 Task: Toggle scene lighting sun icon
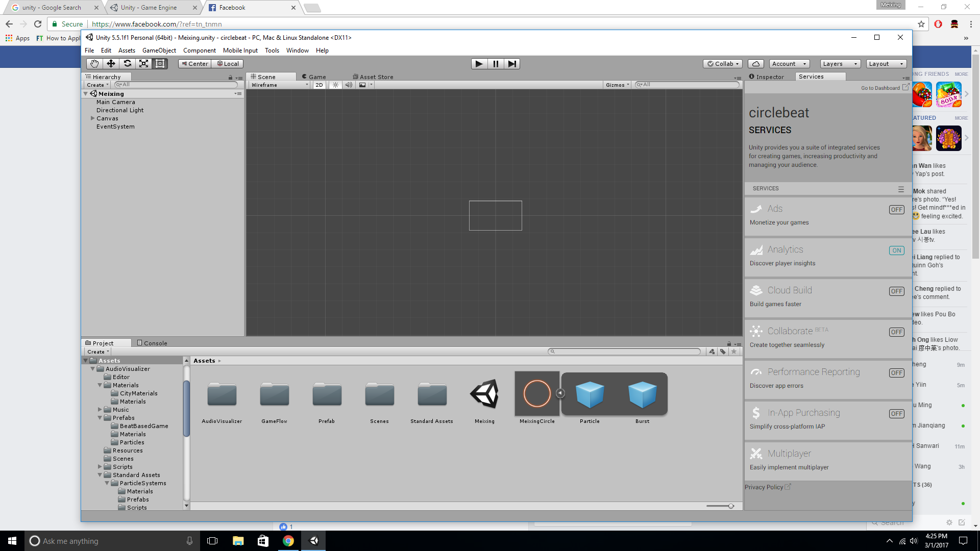[x=335, y=85]
